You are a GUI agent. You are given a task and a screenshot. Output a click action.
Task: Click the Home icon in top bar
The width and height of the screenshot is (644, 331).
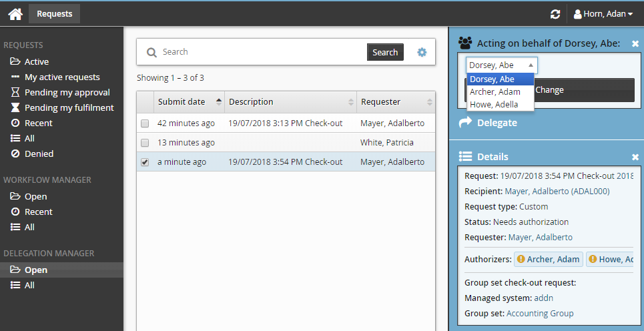(x=15, y=14)
